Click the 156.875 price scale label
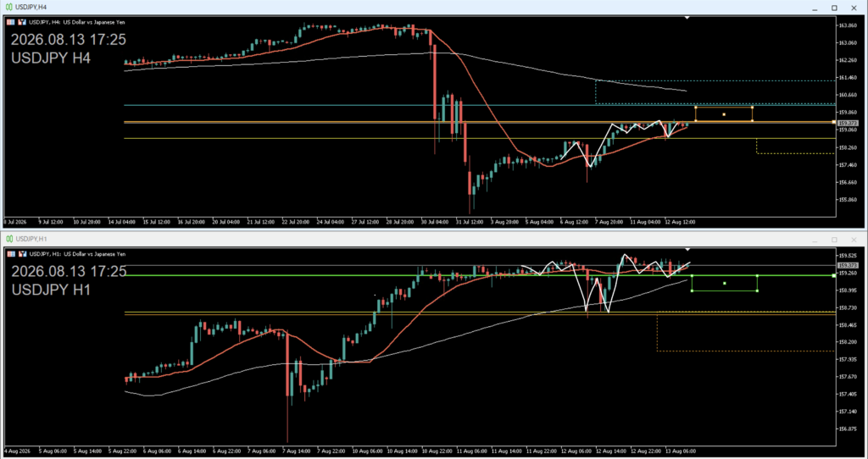868x459 pixels. [x=848, y=429]
